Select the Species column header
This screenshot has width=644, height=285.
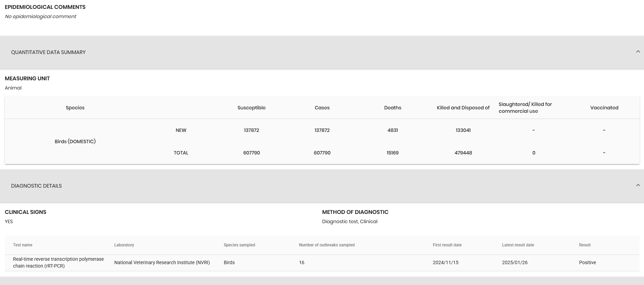75,108
